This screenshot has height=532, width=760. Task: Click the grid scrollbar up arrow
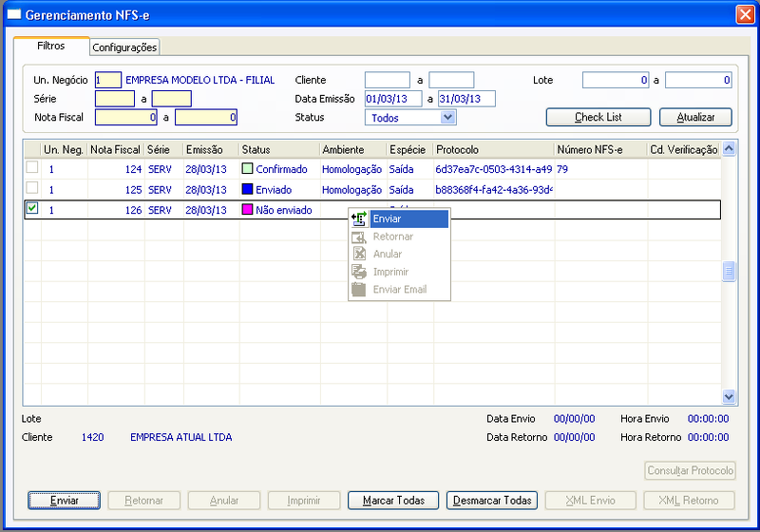729,149
